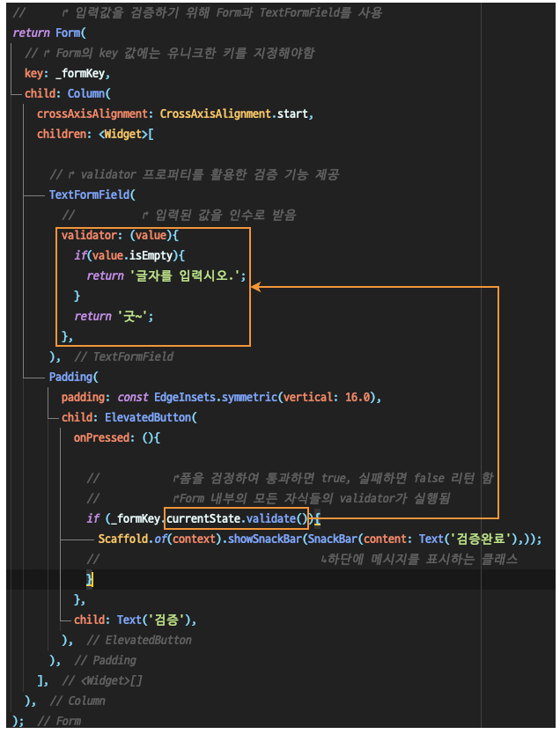560x734 pixels.
Task: Click the '// Padding' closing comment
Action: (x=106, y=660)
